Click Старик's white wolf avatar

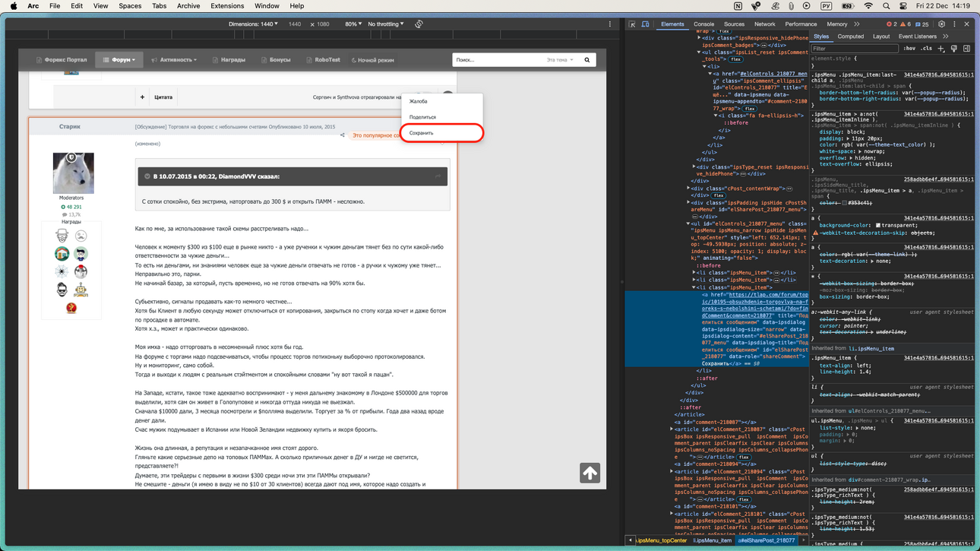73,173
